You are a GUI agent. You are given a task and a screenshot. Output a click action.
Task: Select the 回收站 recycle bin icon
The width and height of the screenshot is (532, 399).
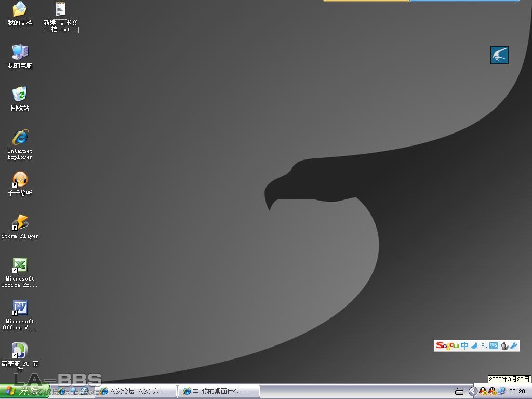(20, 95)
